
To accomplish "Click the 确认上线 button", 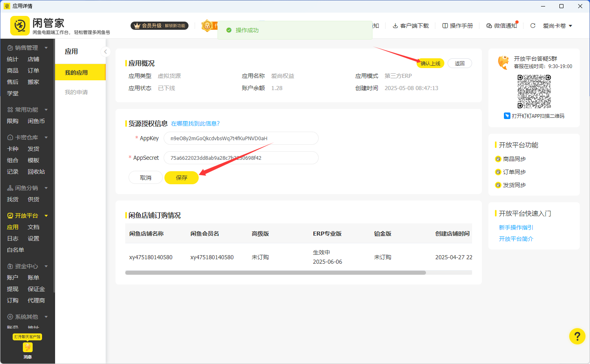I will [430, 63].
